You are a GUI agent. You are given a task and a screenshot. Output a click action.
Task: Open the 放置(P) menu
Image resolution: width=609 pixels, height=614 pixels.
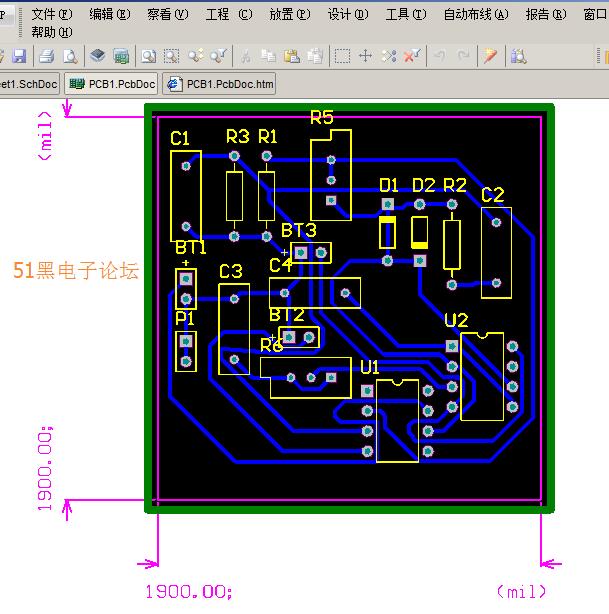coord(290,14)
